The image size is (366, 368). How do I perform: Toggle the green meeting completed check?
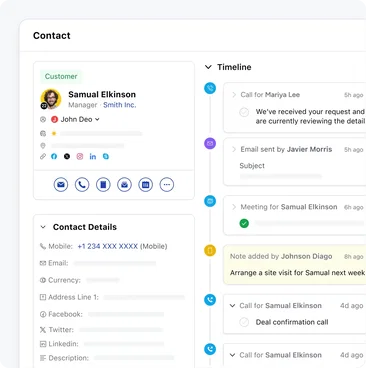(x=244, y=223)
